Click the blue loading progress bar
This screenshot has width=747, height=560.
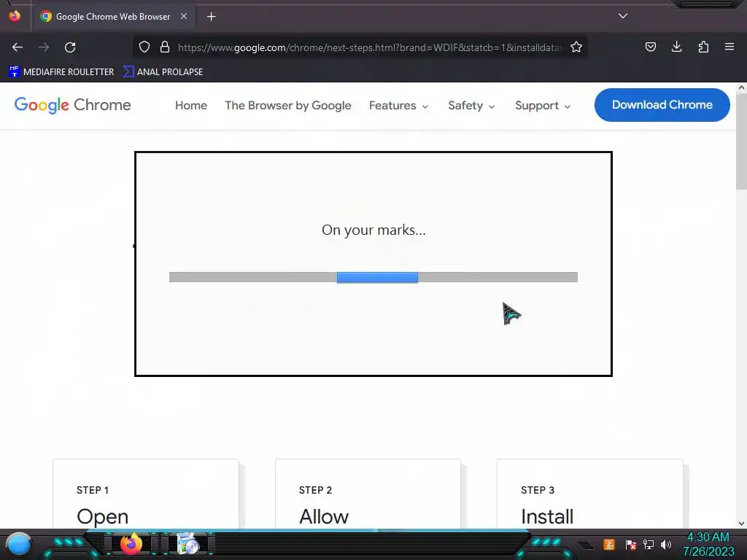[x=377, y=277]
